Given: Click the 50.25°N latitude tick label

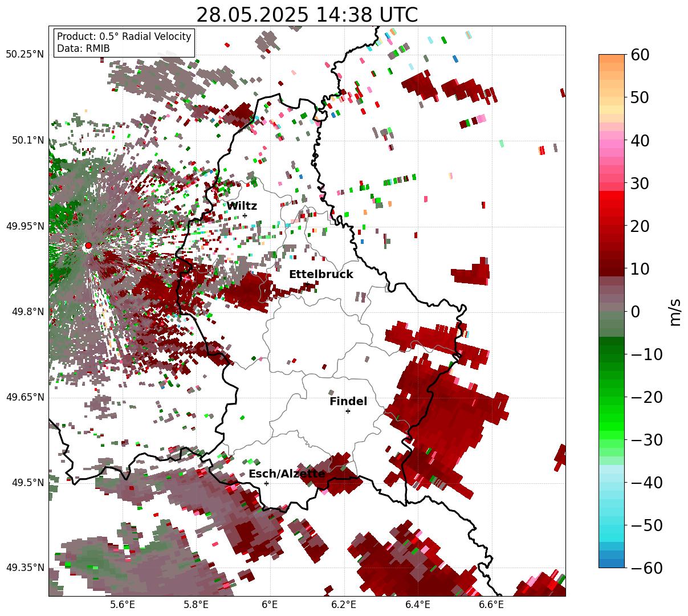Looking at the screenshot, I should [x=25, y=55].
